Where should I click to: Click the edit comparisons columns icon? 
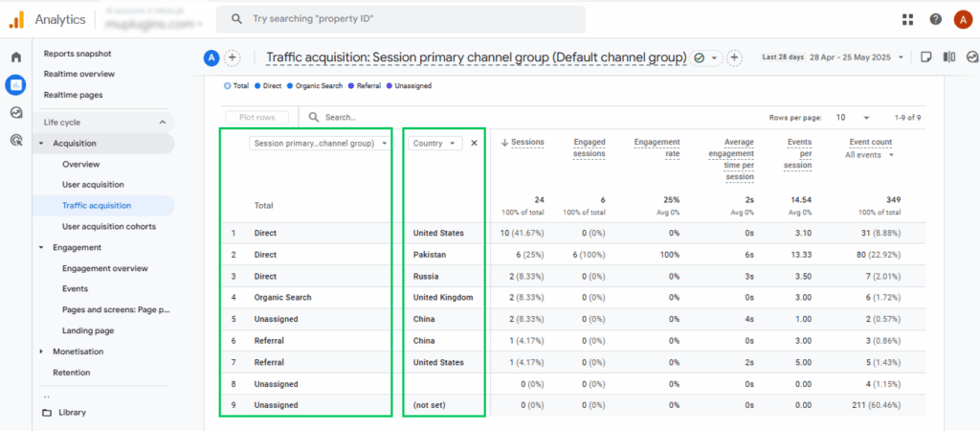pos(949,57)
